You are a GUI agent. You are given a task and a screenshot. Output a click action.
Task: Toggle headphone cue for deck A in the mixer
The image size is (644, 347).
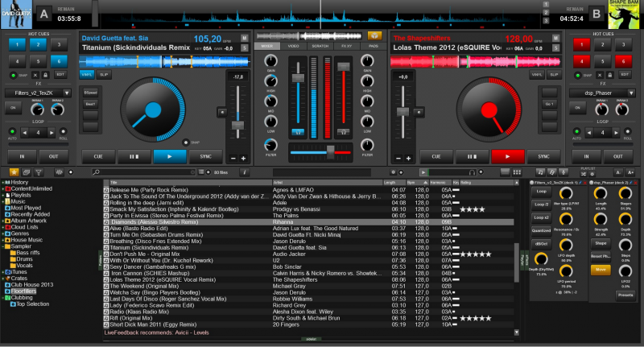[x=298, y=132]
